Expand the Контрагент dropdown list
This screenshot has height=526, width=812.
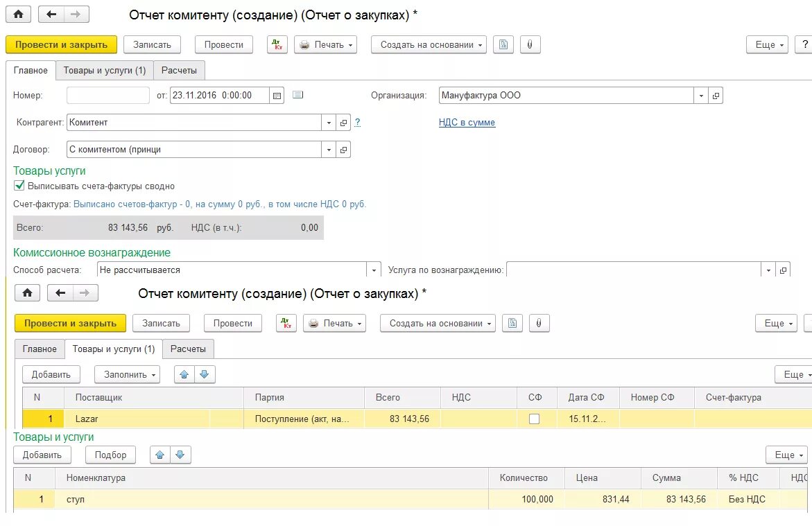[329, 123]
